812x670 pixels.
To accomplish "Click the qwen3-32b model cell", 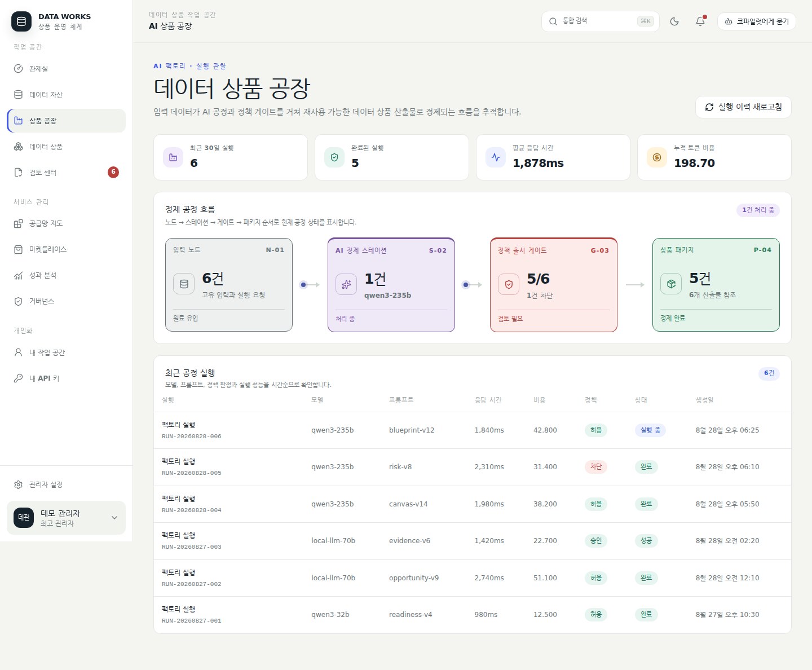I will click(x=330, y=615).
